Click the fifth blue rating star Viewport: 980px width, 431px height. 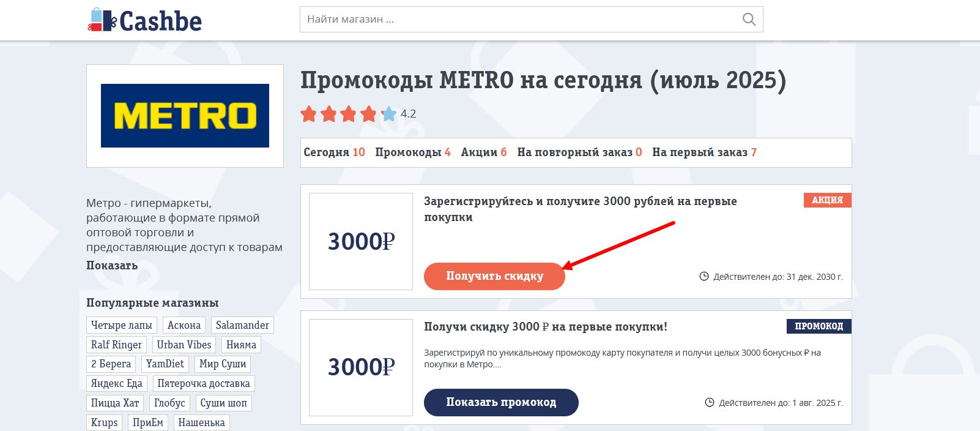tap(389, 114)
